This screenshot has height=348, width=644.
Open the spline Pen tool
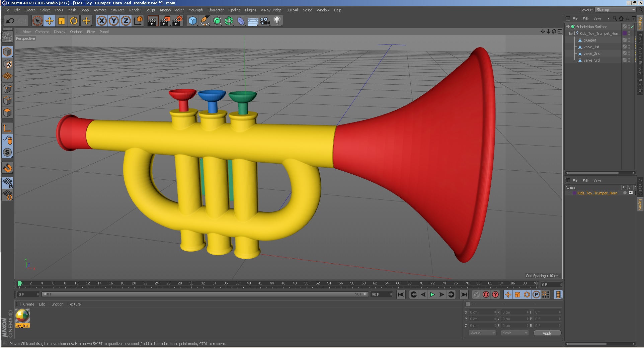205,21
